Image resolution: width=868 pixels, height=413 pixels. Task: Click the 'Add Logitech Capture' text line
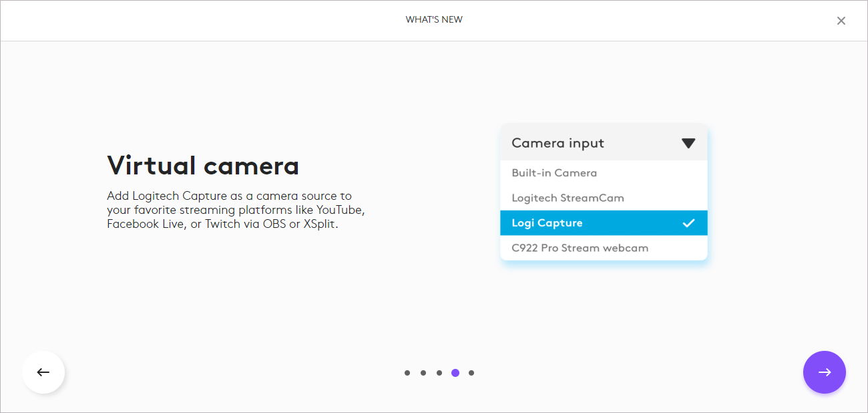[x=229, y=196]
